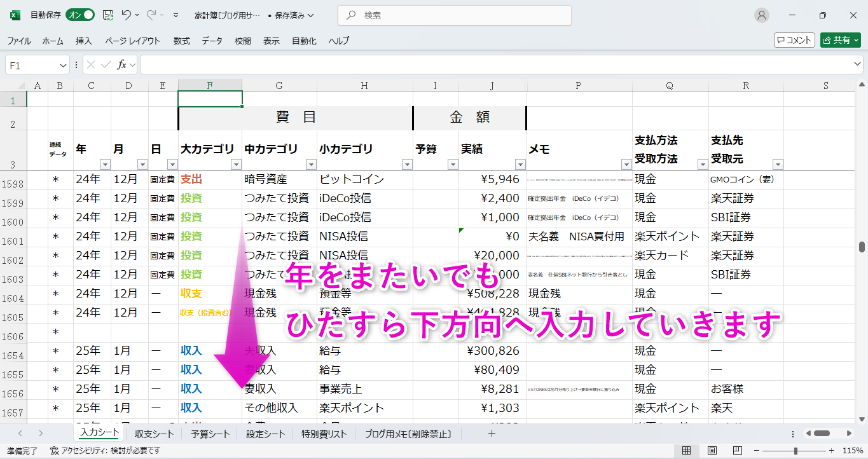868x459 pixels.
Task: Click the コメント button
Action: (x=794, y=40)
